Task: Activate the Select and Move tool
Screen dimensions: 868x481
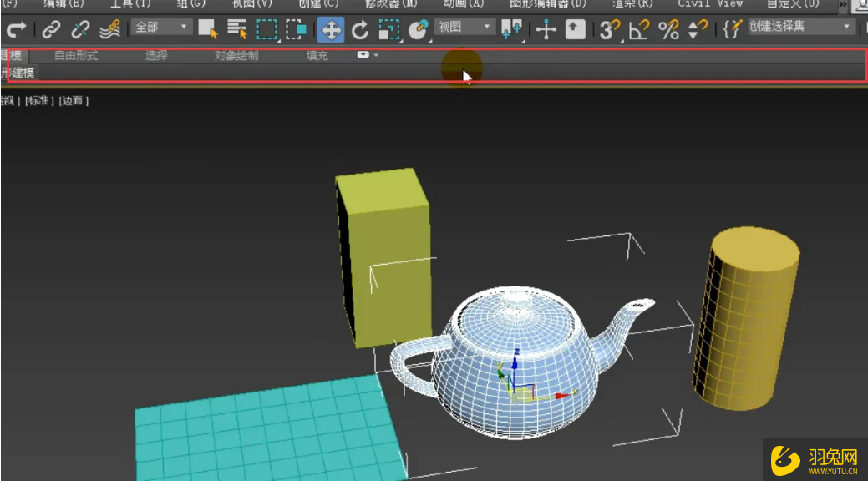Action: [330, 29]
